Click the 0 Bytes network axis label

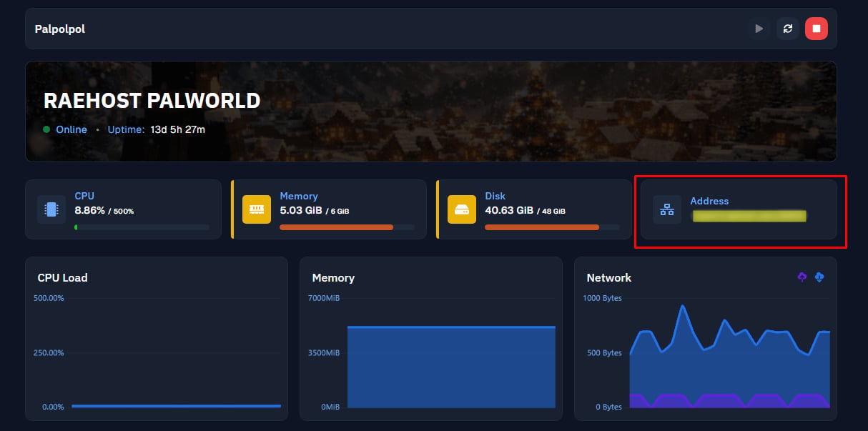[608, 407]
